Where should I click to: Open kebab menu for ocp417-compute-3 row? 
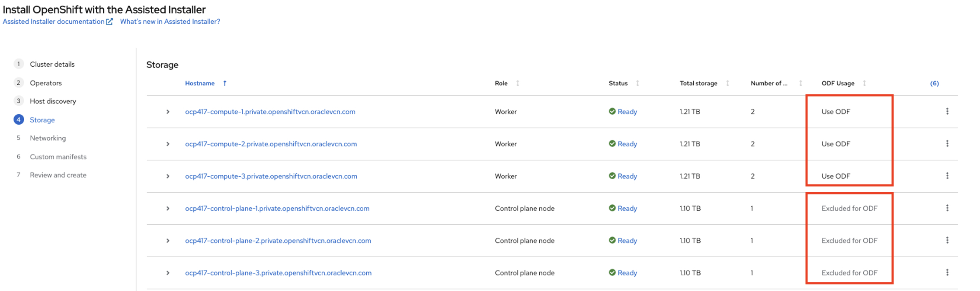(x=947, y=176)
